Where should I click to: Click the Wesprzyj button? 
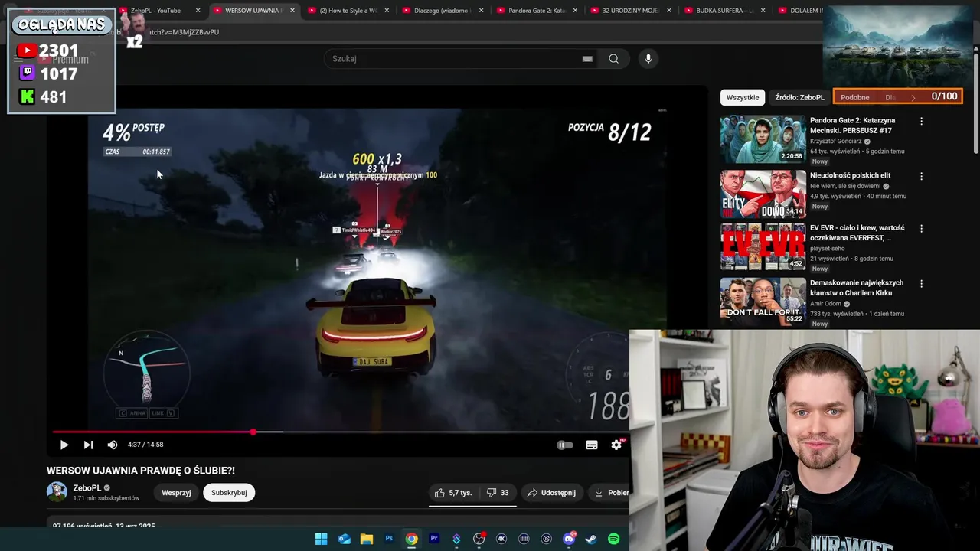176,493
